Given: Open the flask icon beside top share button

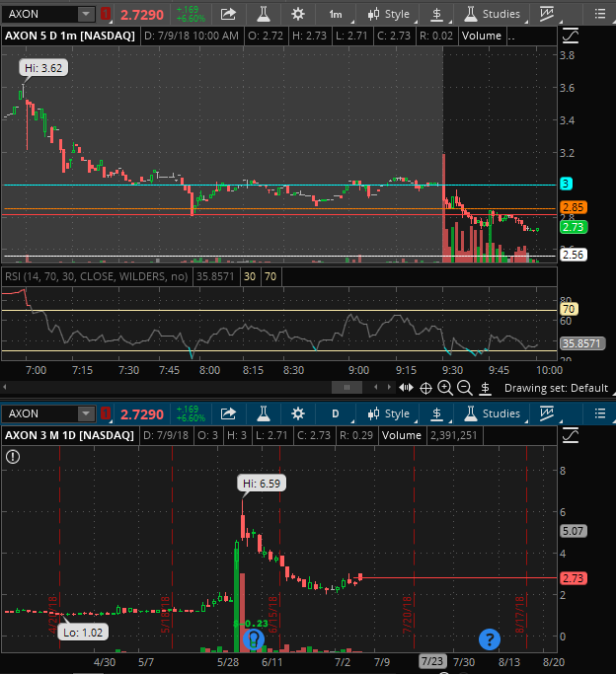Looking at the screenshot, I should coord(263,14).
